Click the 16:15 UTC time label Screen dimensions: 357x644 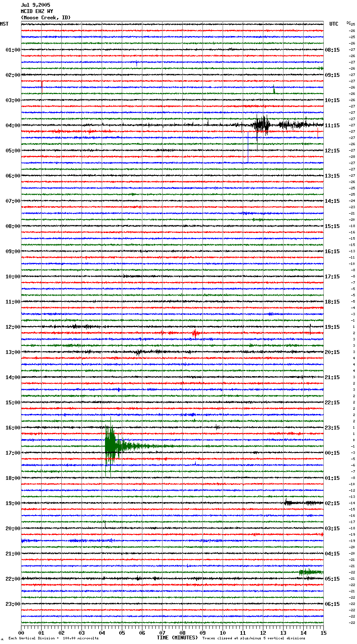coord(332,251)
